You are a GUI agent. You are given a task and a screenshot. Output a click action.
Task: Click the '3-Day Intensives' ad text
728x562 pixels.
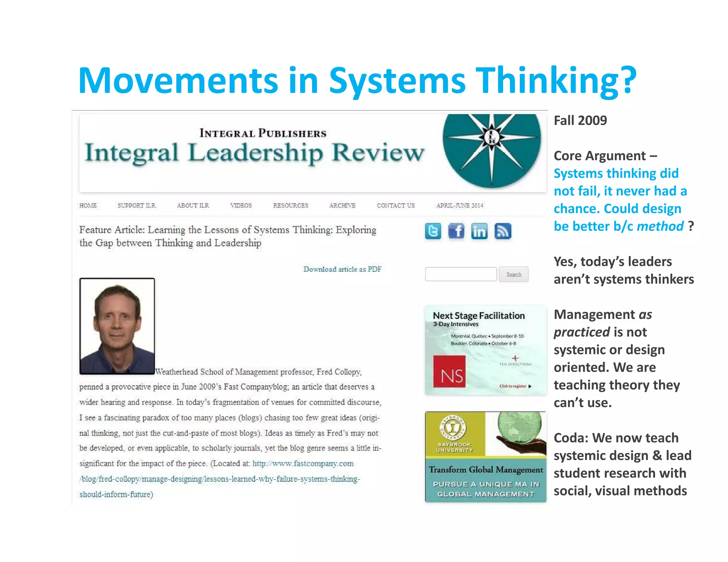point(456,324)
